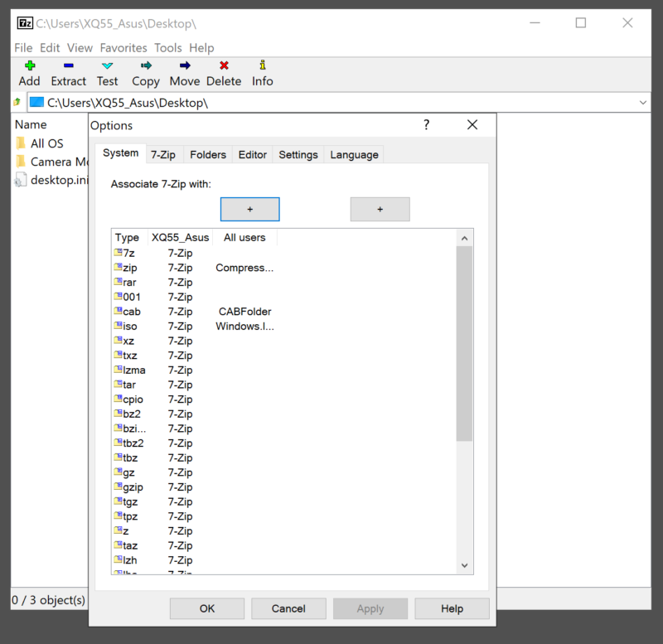Open the Favorites menu
Screen dimensions: 663x644
click(x=123, y=48)
